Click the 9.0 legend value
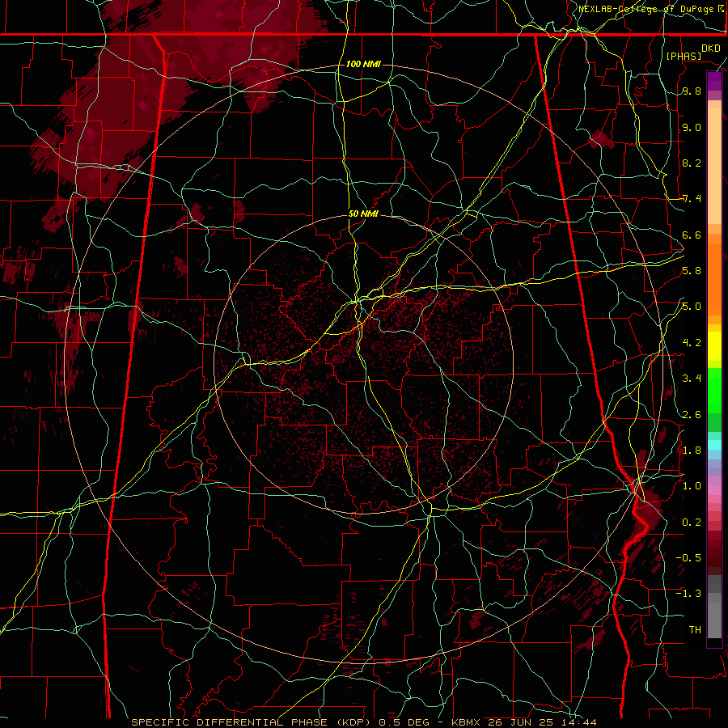This screenshot has width=728, height=728. click(692, 127)
